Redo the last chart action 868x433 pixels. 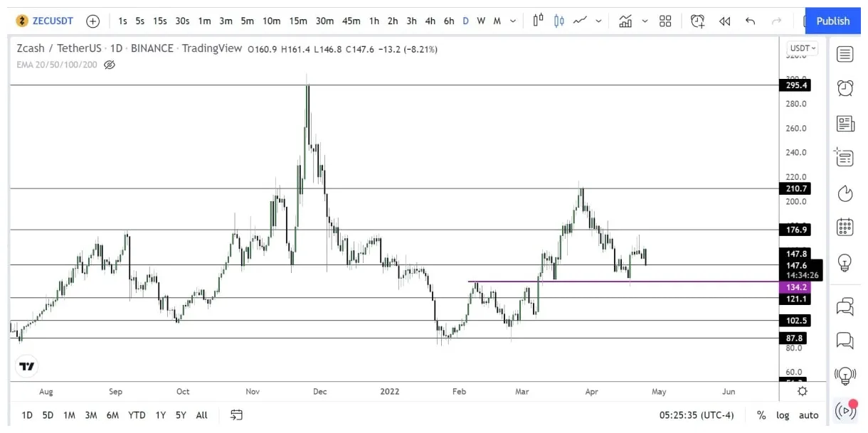point(776,21)
